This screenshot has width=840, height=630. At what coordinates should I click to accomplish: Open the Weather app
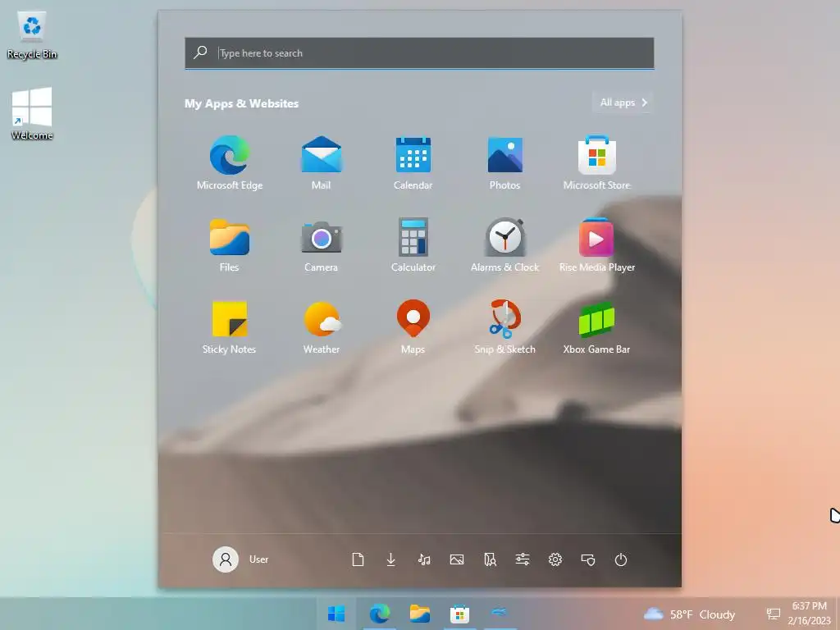click(x=321, y=326)
